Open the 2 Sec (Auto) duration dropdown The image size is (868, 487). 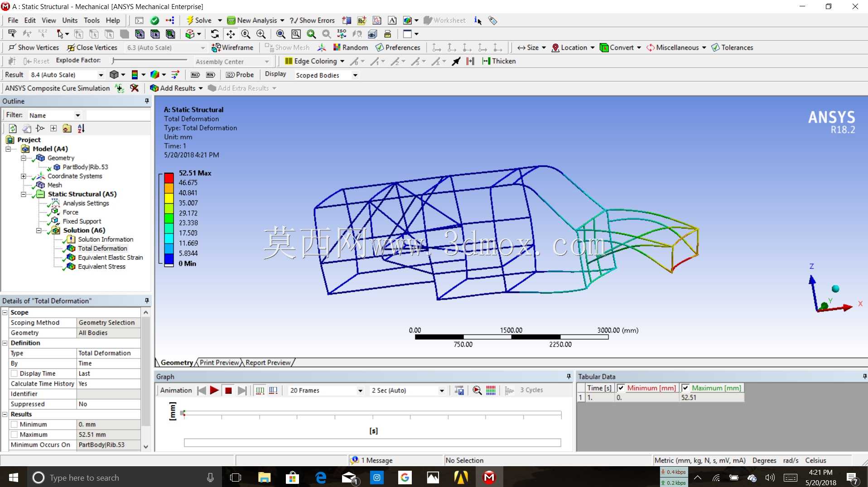[442, 391]
